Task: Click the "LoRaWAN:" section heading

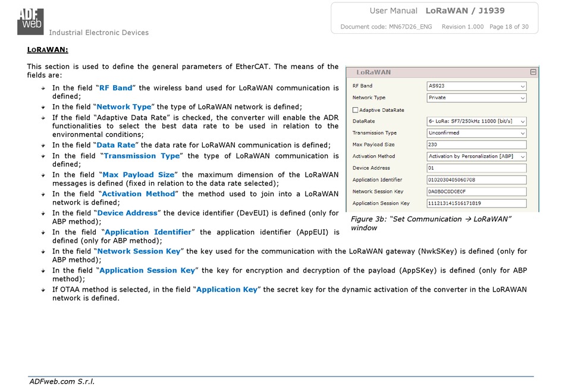Action: pos(48,50)
